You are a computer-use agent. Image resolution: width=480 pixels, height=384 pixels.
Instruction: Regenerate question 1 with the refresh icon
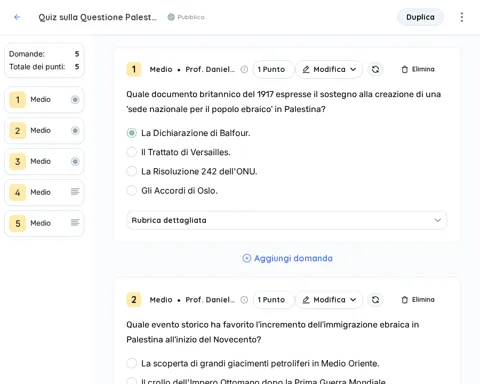(375, 69)
